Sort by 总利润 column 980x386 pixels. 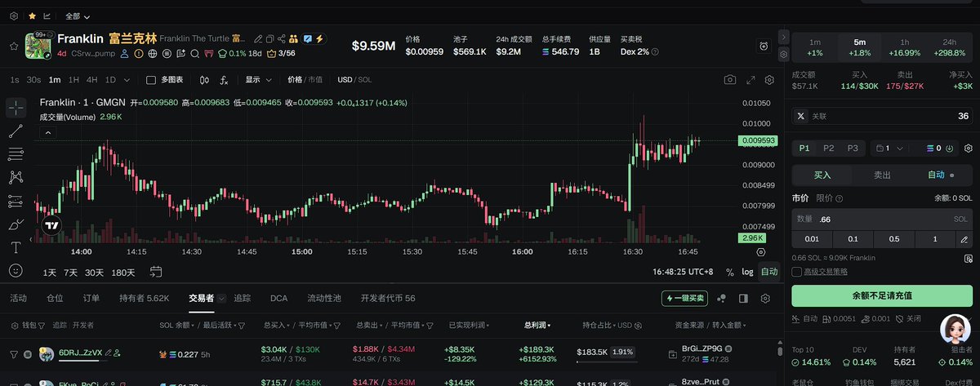click(x=537, y=325)
